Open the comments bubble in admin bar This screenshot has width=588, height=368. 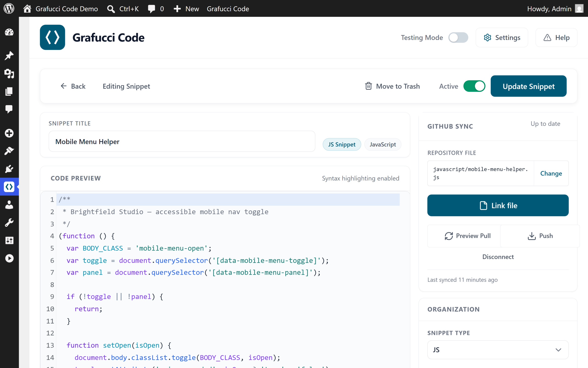[156, 9]
